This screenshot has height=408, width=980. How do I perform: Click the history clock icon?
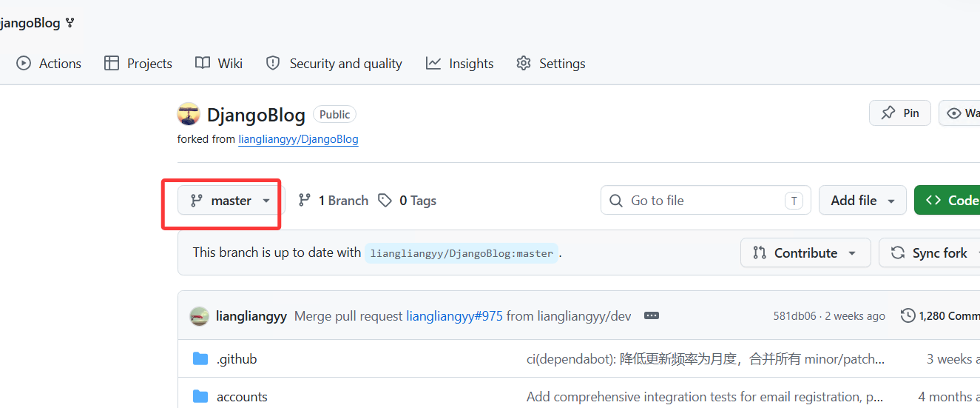[x=908, y=316]
